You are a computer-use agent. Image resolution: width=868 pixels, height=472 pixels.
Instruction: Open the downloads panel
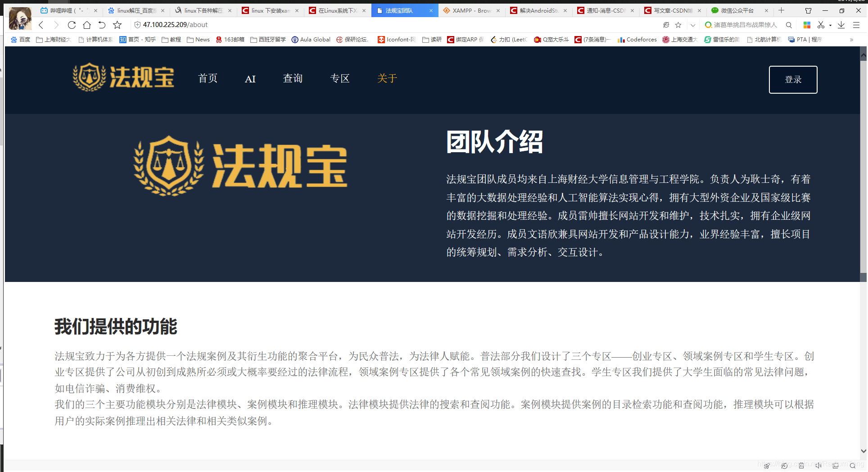(x=842, y=25)
